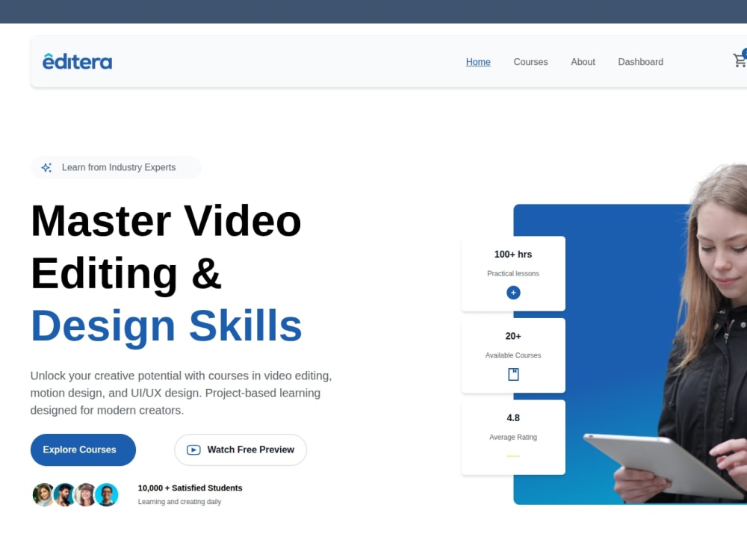
Task: Open the Dashboard nav link
Action: click(x=640, y=62)
